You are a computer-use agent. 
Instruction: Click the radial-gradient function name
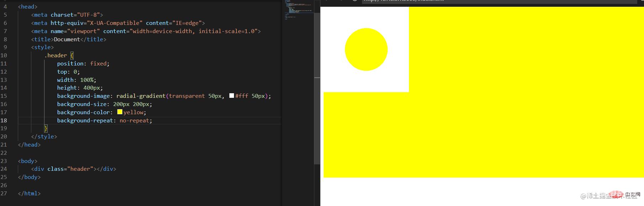click(x=140, y=96)
